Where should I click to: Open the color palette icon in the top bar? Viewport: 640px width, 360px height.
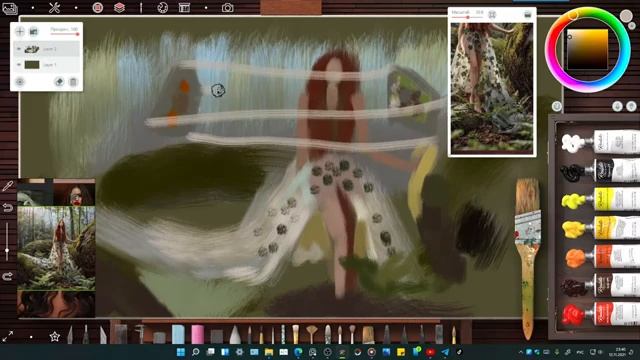162,8
